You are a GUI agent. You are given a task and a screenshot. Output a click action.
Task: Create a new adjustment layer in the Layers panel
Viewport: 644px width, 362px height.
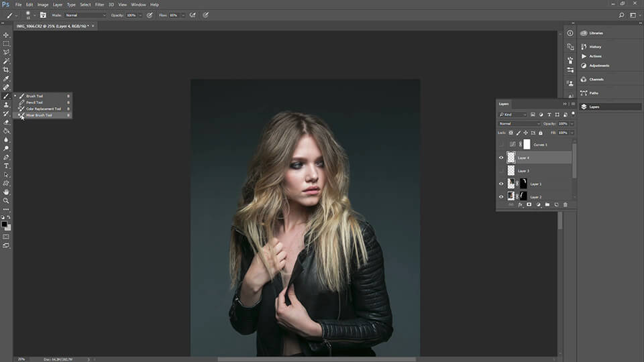click(538, 204)
